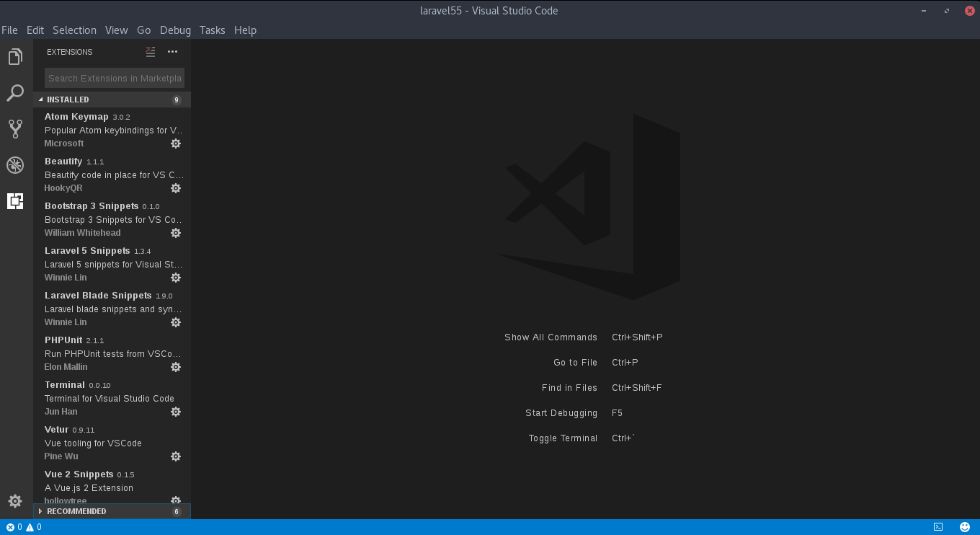This screenshot has height=535, width=980.
Task: Open the Debug view icon
Action: [15, 165]
